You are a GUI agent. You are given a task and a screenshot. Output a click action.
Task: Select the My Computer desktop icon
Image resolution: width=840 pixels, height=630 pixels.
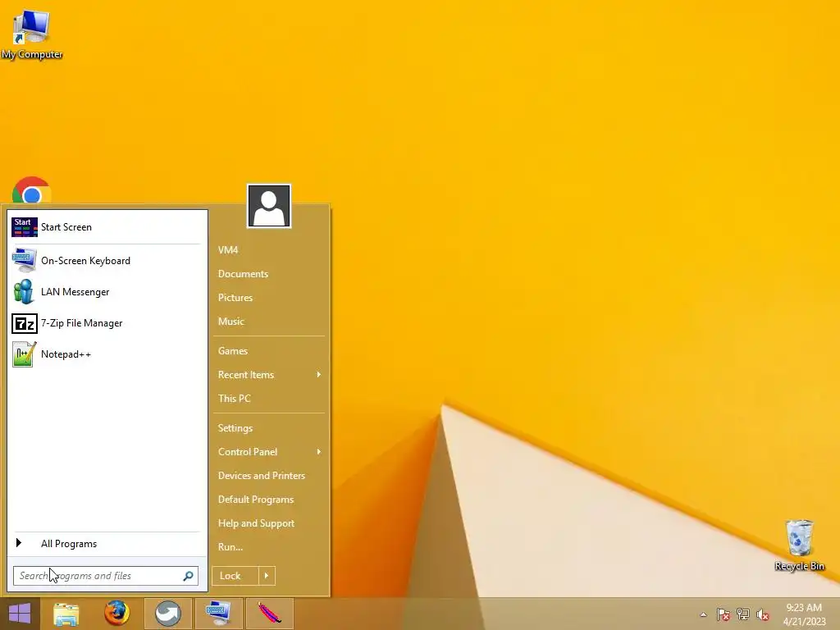pos(32,34)
